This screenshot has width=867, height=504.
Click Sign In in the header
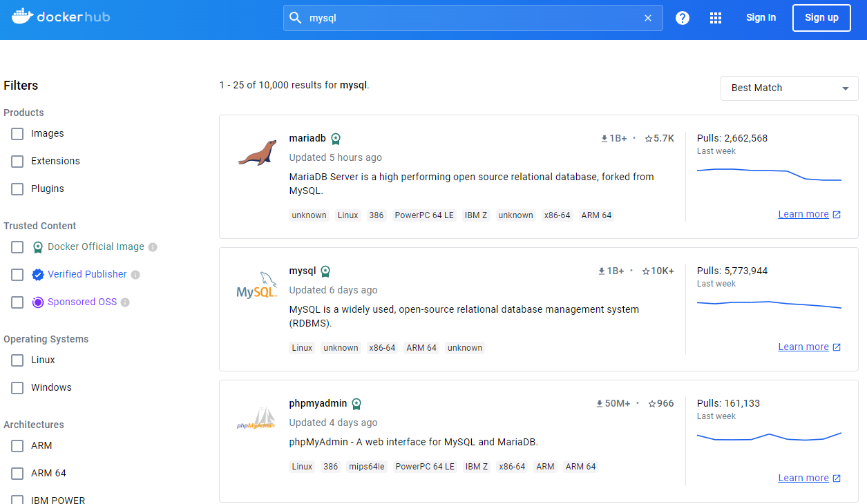point(761,18)
